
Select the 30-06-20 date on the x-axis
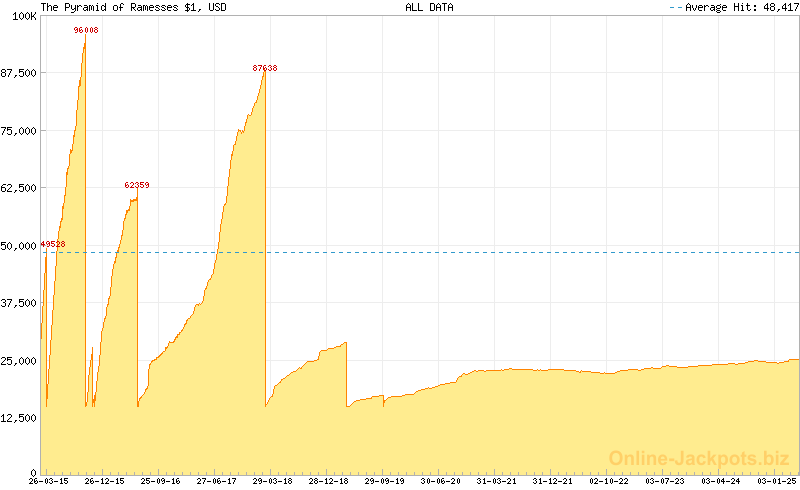440,482
